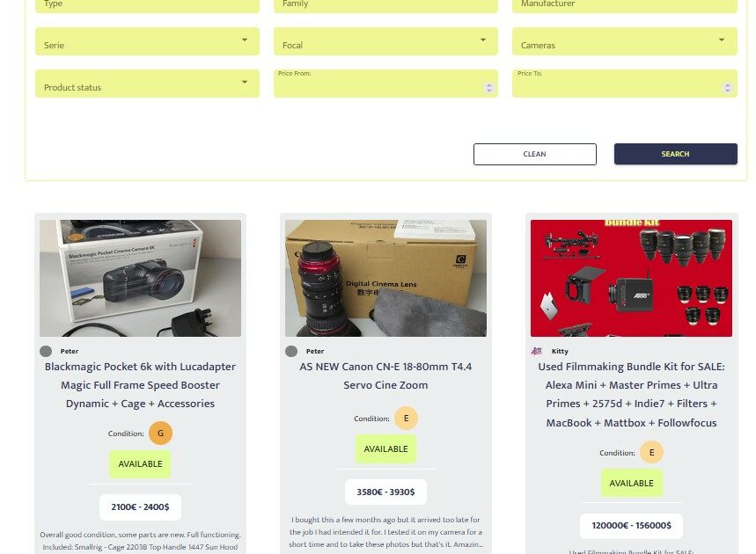Screen dimensions: 756x554
Task: Click Peter's avatar on Blackmagic listing
Action: [46, 351]
